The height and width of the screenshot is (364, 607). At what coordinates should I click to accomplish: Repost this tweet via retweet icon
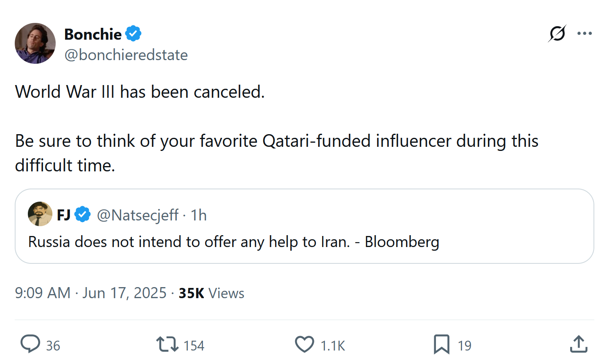click(167, 344)
